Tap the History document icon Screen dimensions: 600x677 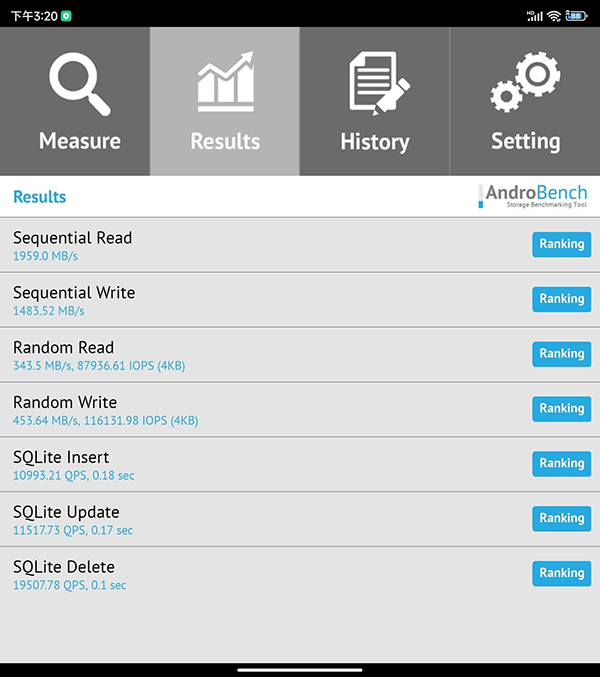tap(374, 84)
